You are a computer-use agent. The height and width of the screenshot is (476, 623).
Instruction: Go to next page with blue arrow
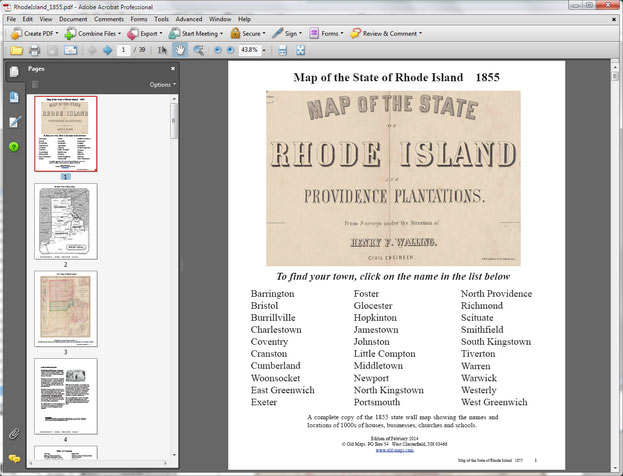click(107, 50)
